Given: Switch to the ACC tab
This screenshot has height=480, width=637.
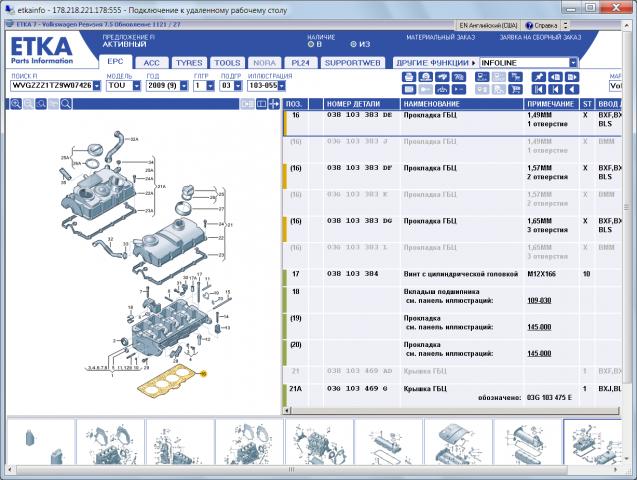Looking at the screenshot, I should click(x=152, y=63).
